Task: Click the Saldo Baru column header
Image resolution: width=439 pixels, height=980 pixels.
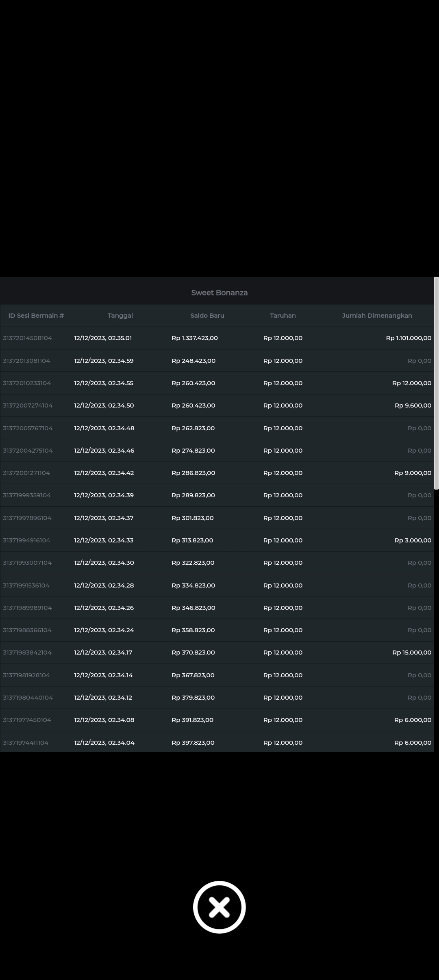Action: coord(207,315)
